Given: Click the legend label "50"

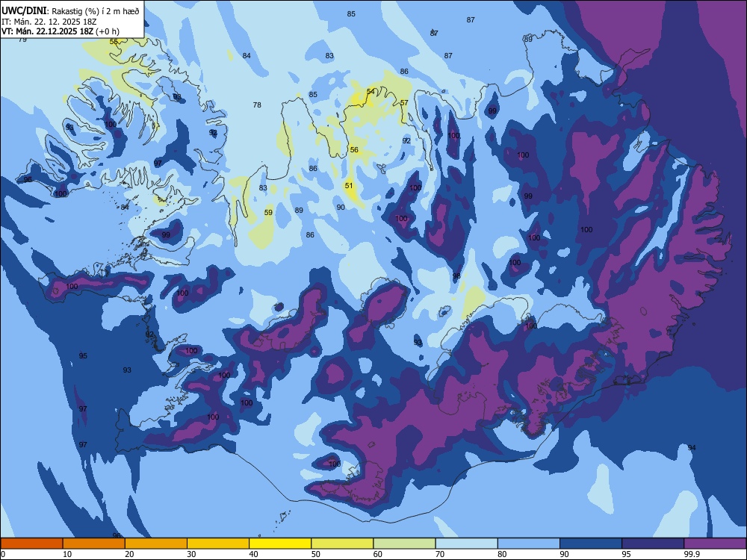Looking at the screenshot, I should pyautogui.click(x=315, y=554).
